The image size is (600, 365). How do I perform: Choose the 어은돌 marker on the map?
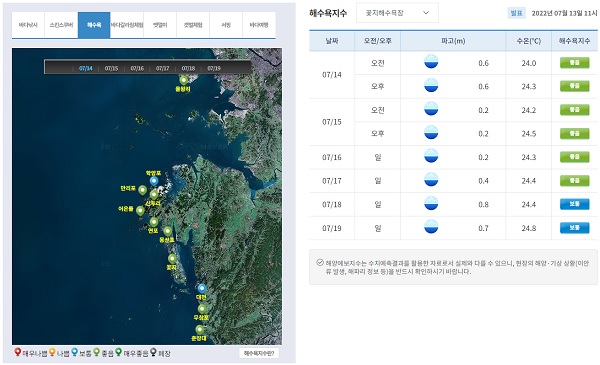[140, 211]
